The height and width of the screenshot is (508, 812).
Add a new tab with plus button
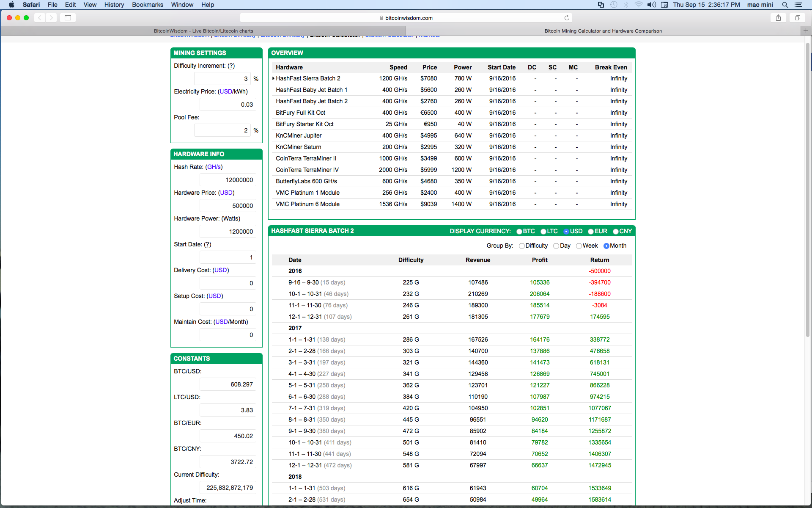(x=806, y=31)
